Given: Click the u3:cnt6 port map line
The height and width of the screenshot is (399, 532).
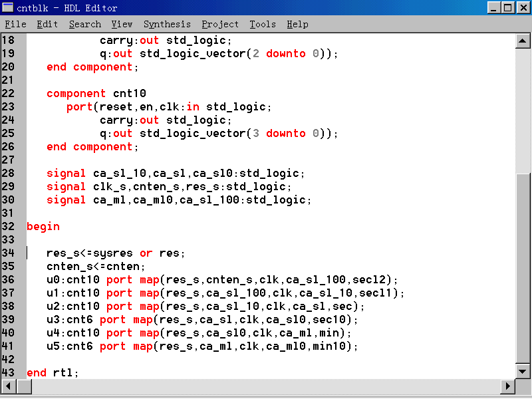Looking at the screenshot, I should coord(202,320).
